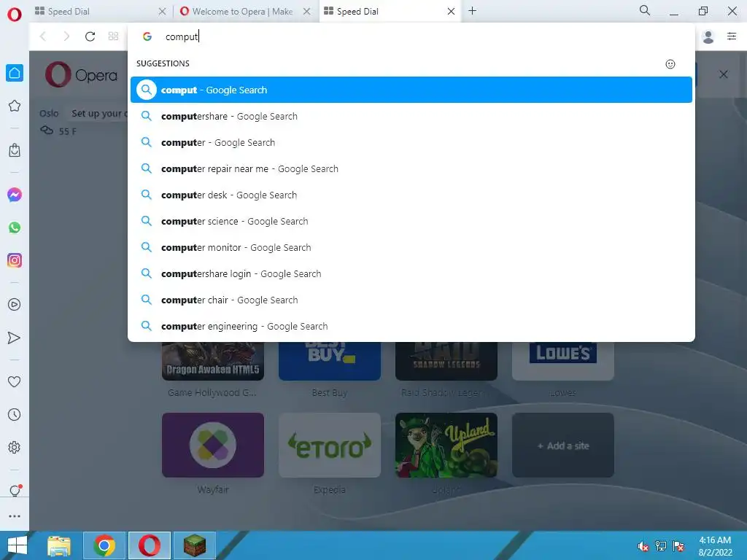Select 'computer science' suggestion
747x560 pixels.
pyautogui.click(x=411, y=221)
